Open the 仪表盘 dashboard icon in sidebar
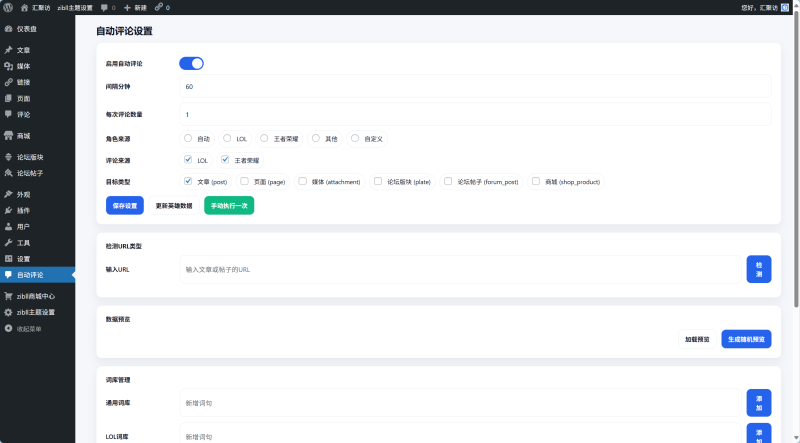800x443 pixels. pos(9,28)
